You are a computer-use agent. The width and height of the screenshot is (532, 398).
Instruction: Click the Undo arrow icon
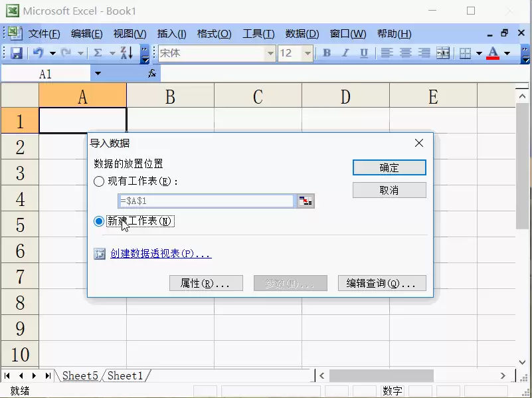[x=39, y=53]
